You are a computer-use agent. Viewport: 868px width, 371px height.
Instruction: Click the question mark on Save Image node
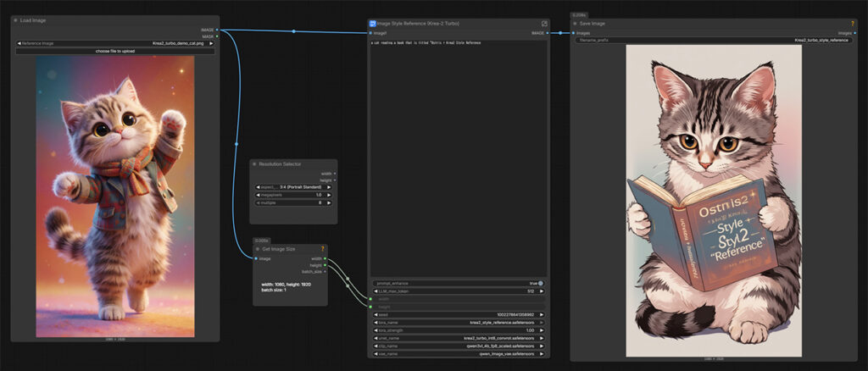(853, 24)
